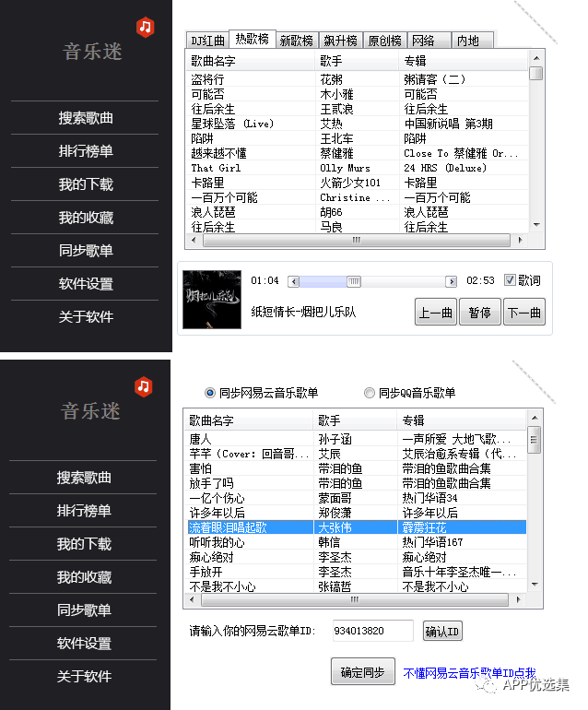Select the song 不是我不小心 row
The image size is (588, 710).
(357, 586)
